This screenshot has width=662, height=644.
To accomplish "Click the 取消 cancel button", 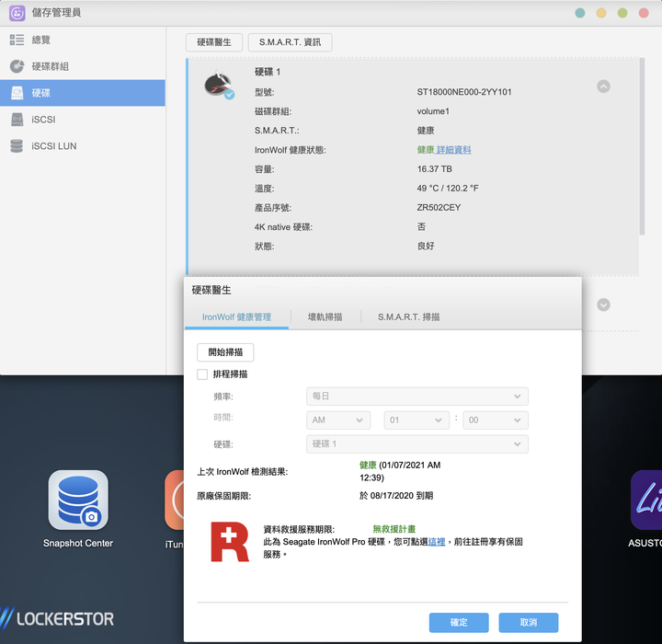I will pos(529,623).
